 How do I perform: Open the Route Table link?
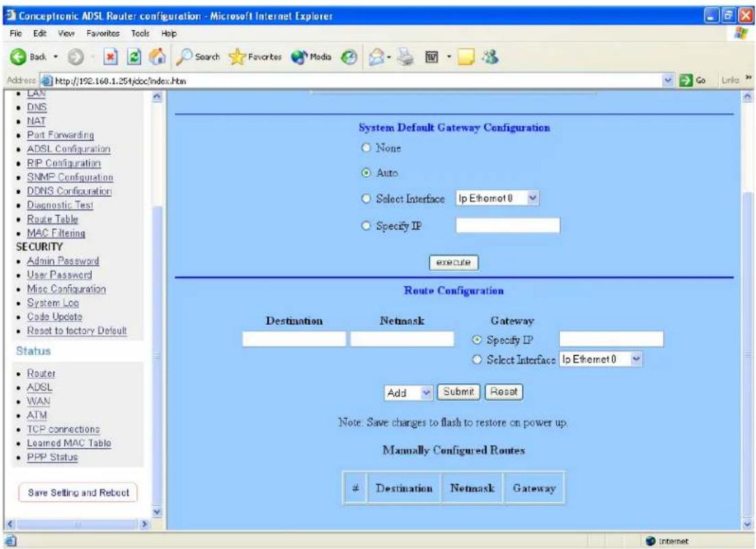(x=53, y=219)
